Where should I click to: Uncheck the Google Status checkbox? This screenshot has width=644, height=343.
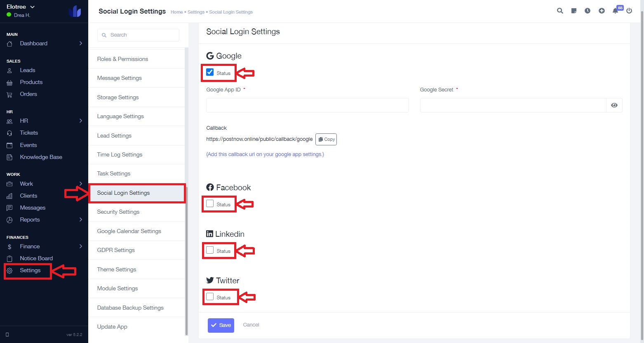click(x=210, y=72)
